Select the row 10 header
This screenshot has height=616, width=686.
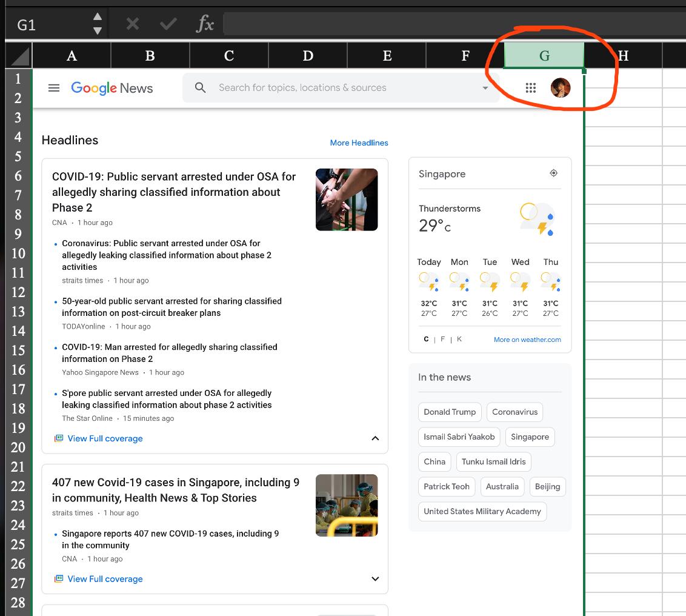[18, 253]
